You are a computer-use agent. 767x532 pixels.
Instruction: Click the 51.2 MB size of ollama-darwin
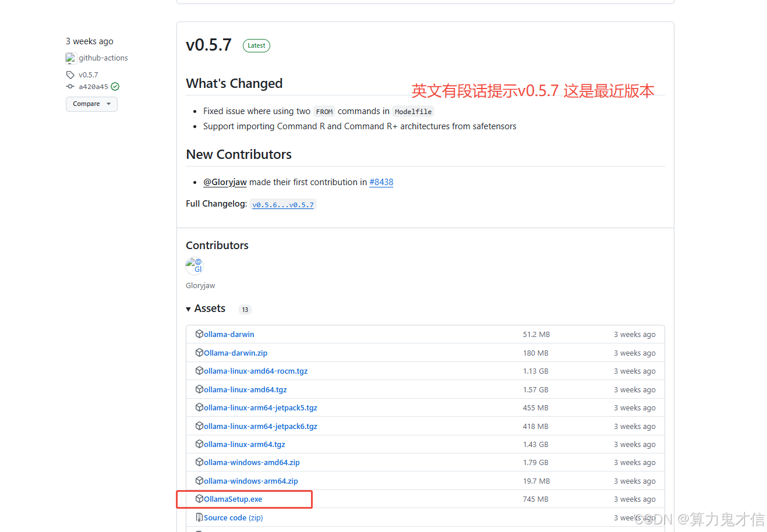(x=536, y=334)
